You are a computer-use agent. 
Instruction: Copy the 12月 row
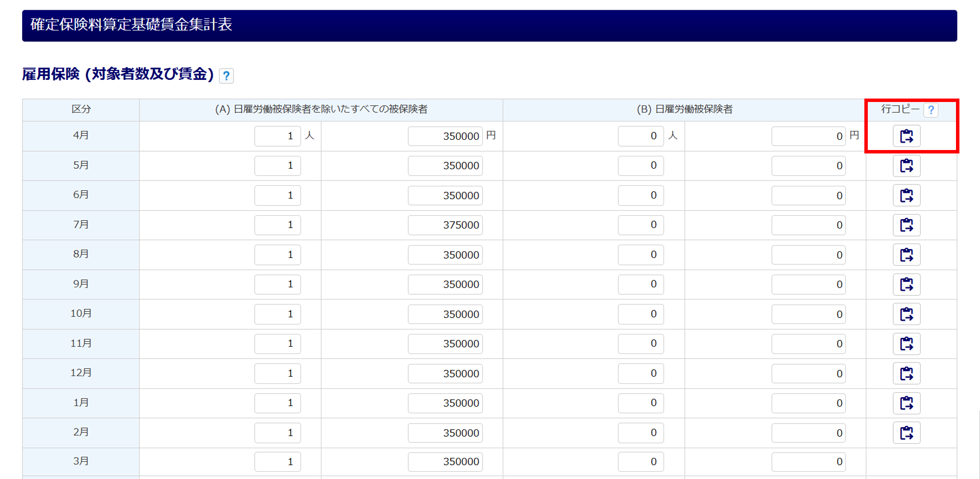906,373
